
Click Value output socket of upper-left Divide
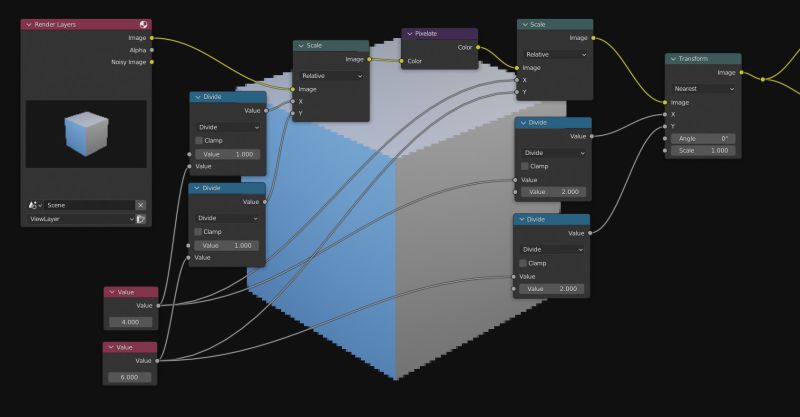(266, 111)
